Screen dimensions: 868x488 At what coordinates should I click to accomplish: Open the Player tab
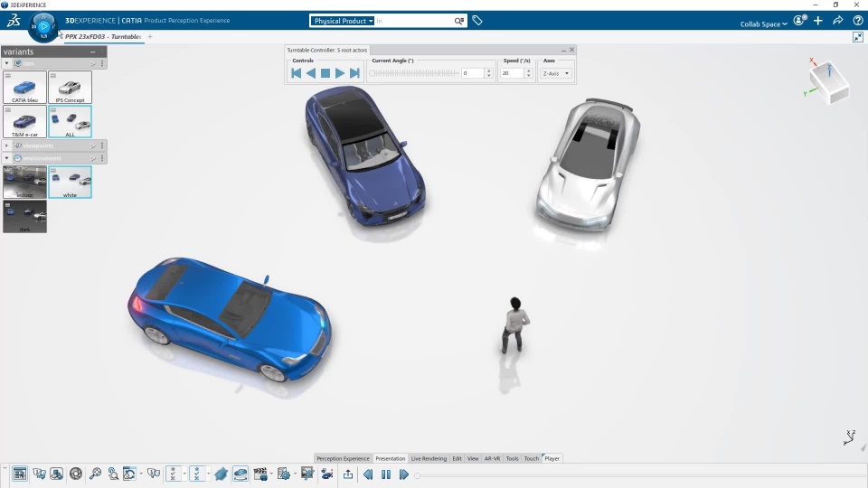552,458
